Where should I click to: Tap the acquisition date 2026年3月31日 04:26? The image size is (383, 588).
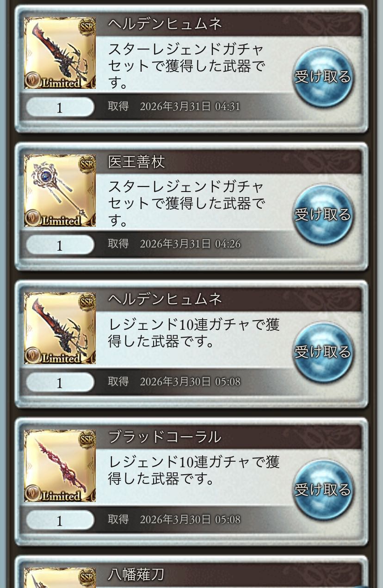pos(190,244)
